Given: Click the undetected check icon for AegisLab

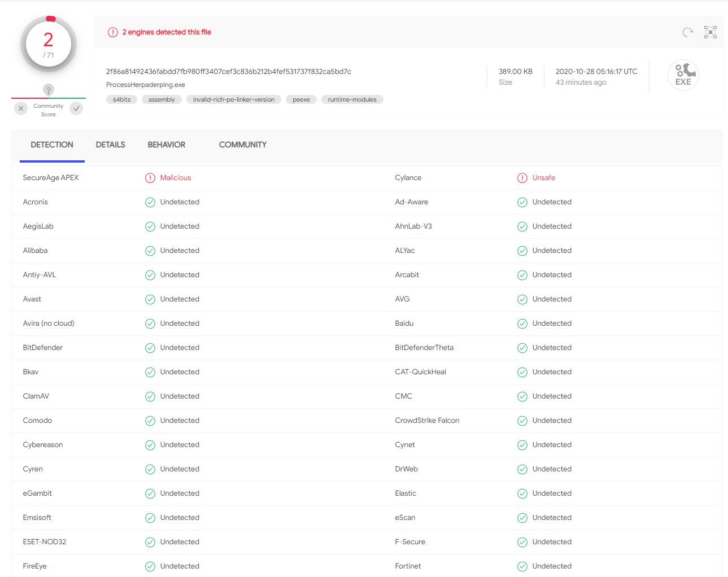Looking at the screenshot, I should coord(150,226).
